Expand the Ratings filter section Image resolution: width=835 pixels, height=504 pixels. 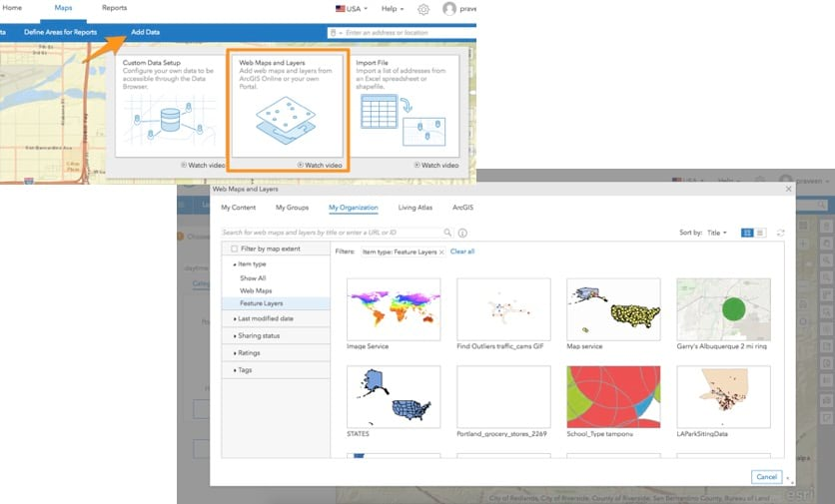247,353
